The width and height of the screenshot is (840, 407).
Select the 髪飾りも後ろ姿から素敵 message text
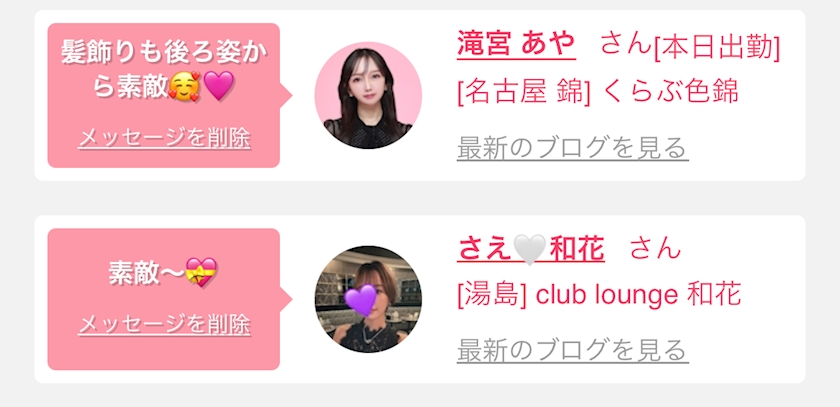pyautogui.click(x=164, y=70)
